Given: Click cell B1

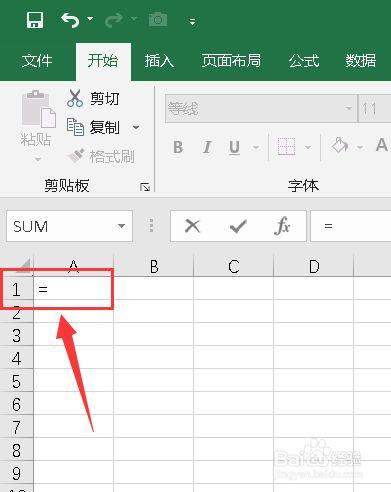Looking at the screenshot, I should click(154, 289).
